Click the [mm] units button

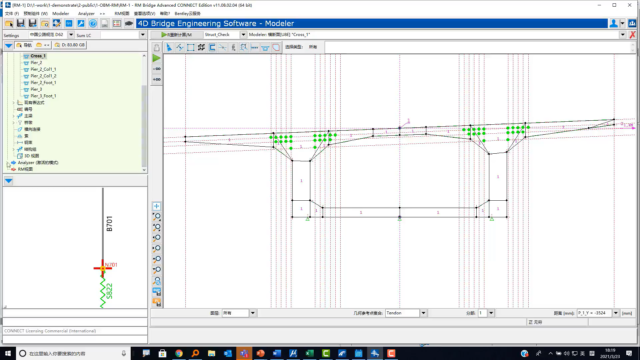point(627,313)
